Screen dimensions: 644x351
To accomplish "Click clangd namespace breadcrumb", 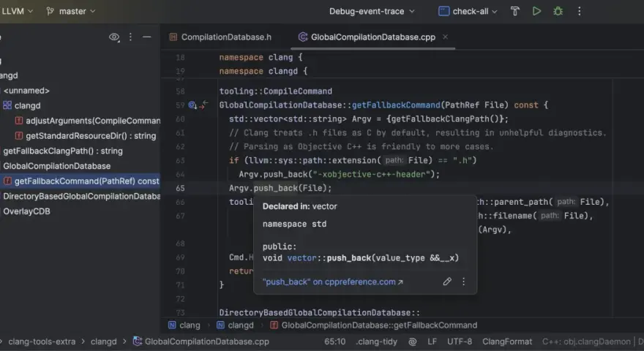I will [x=236, y=325].
